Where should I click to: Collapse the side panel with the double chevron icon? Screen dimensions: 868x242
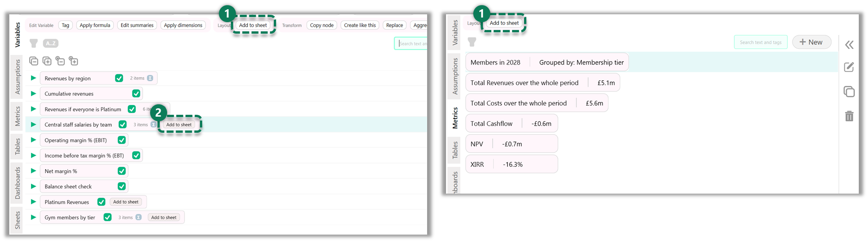pyautogui.click(x=849, y=45)
